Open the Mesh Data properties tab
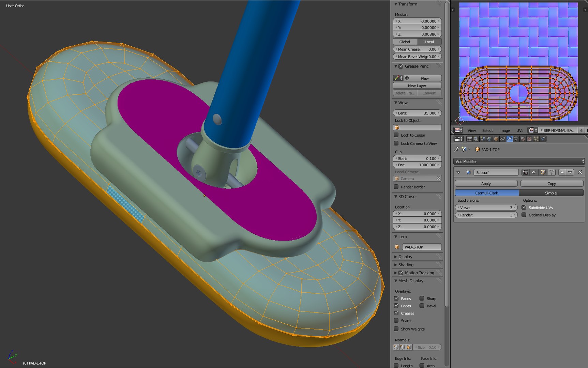This screenshot has height=368, width=588. tap(516, 139)
